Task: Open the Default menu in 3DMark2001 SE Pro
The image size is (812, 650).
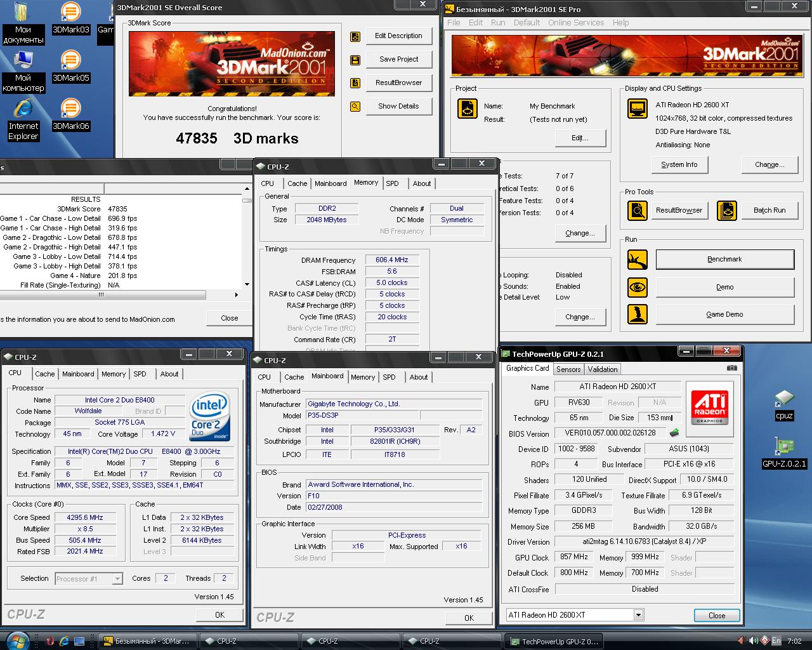Action: (527, 22)
